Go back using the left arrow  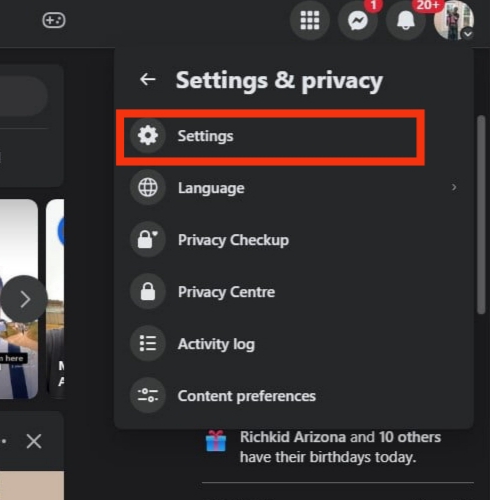(x=148, y=79)
